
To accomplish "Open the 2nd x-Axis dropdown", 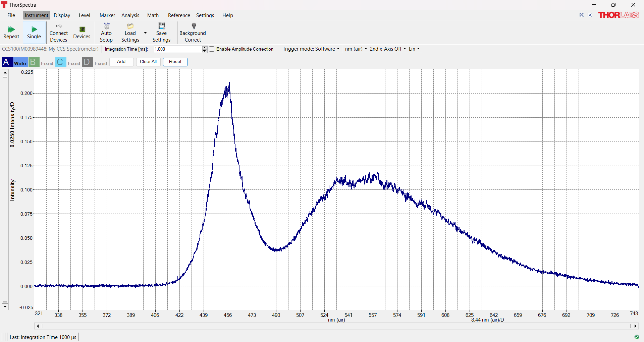I will tap(388, 49).
